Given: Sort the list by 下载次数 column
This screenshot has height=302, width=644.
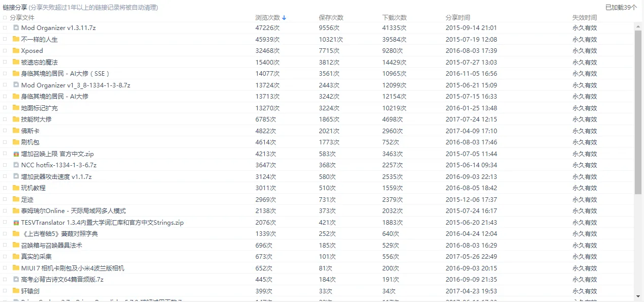Looking at the screenshot, I should click(x=394, y=18).
